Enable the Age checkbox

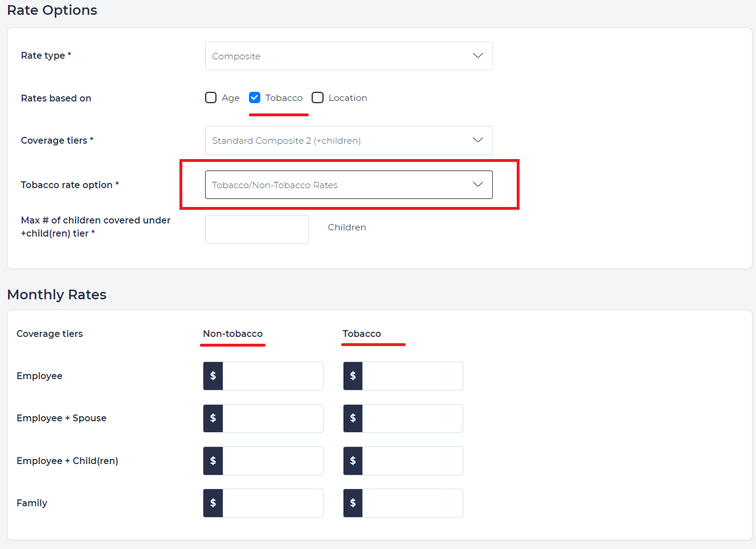(x=211, y=97)
